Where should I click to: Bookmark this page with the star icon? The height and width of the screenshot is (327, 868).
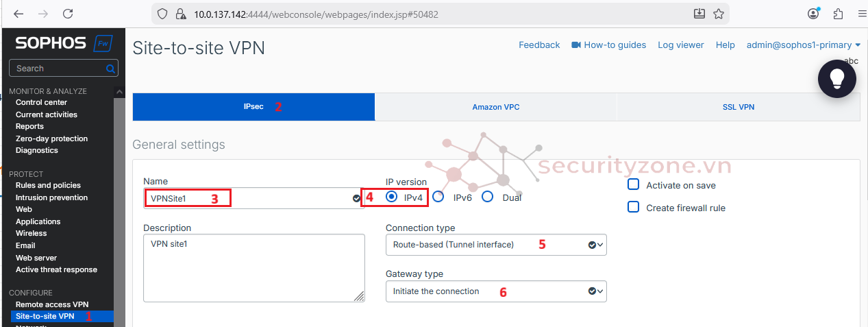coord(719,14)
